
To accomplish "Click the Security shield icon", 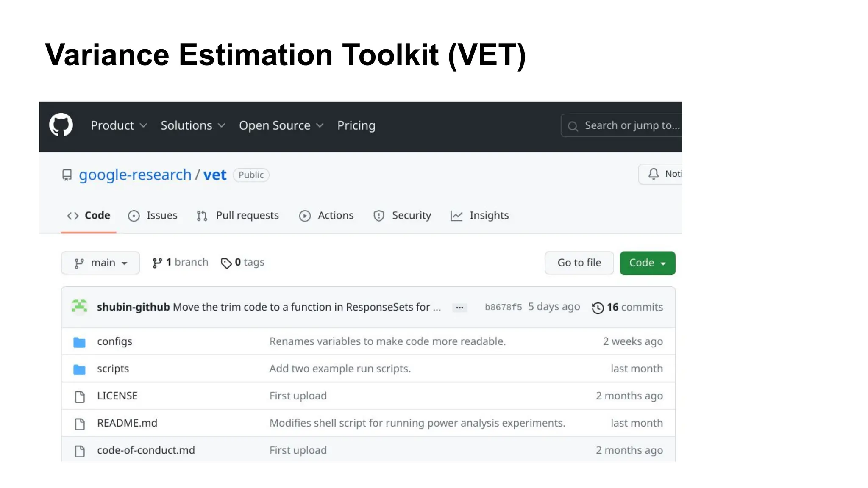I will [379, 216].
